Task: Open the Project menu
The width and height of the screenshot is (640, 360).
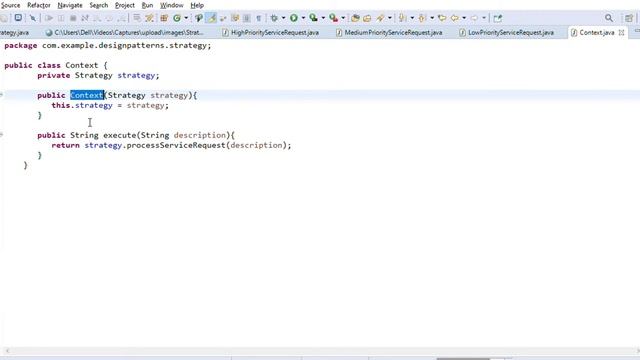Action: (124, 5)
